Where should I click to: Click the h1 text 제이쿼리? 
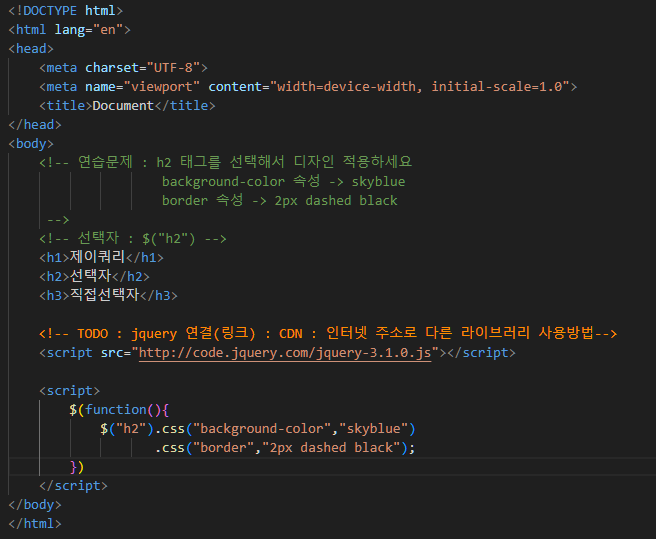[x=97, y=257]
